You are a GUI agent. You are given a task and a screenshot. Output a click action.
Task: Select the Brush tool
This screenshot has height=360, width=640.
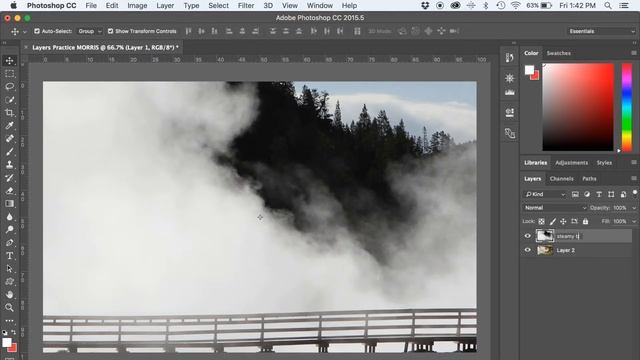pyautogui.click(x=9, y=152)
